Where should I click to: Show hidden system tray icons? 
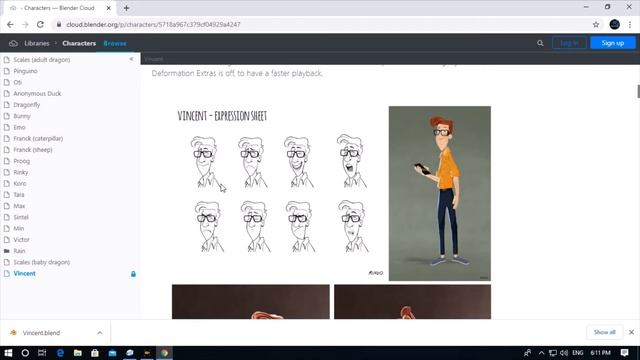[x=541, y=353]
